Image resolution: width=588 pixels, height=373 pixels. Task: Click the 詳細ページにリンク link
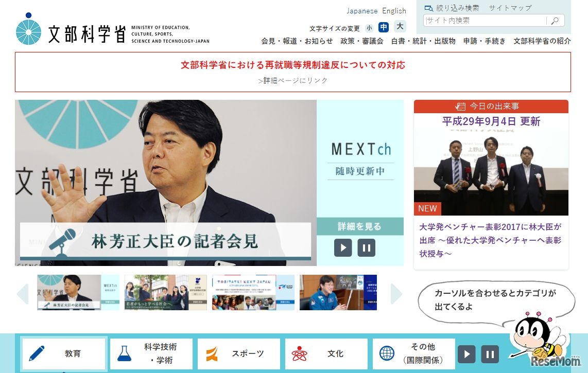(293, 80)
